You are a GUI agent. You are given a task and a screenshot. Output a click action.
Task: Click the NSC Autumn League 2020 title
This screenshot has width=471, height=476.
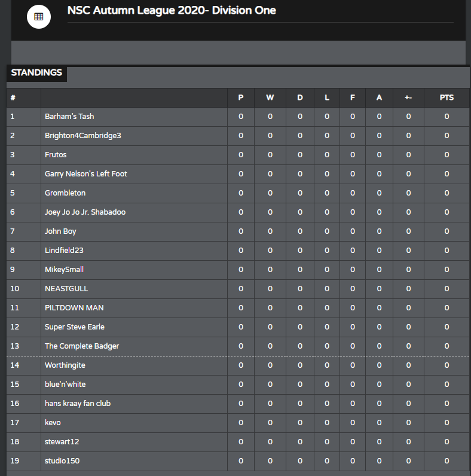tap(172, 11)
